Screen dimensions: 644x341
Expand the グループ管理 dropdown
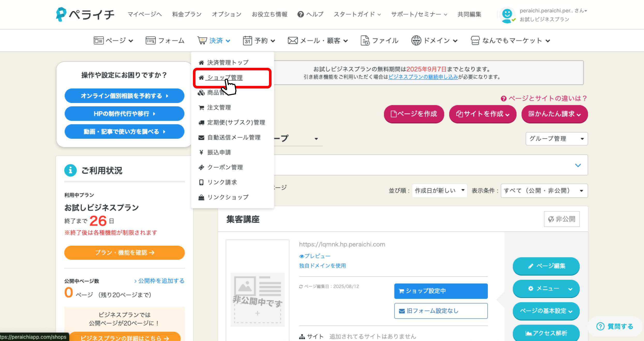point(556,139)
